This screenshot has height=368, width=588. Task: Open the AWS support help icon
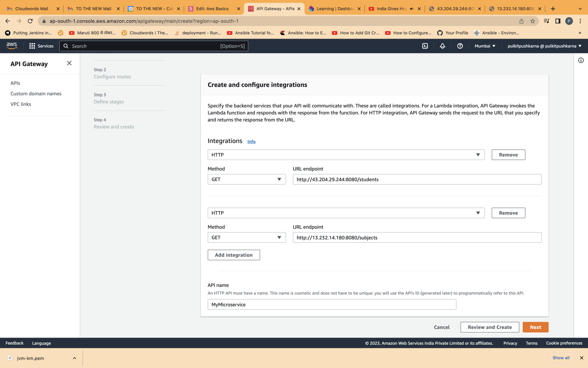click(x=460, y=46)
